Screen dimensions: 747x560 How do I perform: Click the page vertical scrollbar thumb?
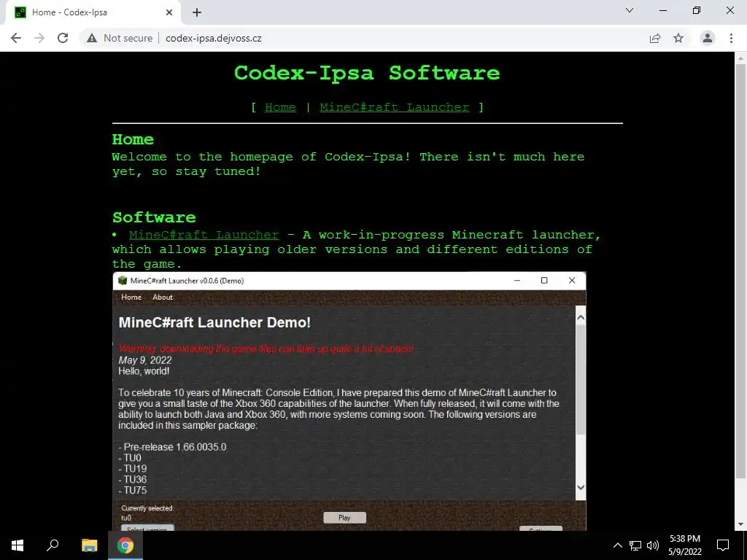click(x=740, y=271)
